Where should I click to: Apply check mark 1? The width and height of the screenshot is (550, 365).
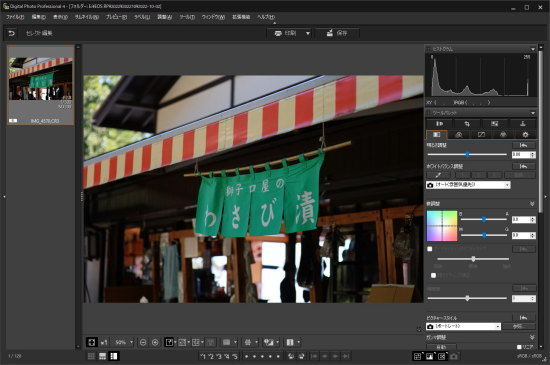pos(203,356)
